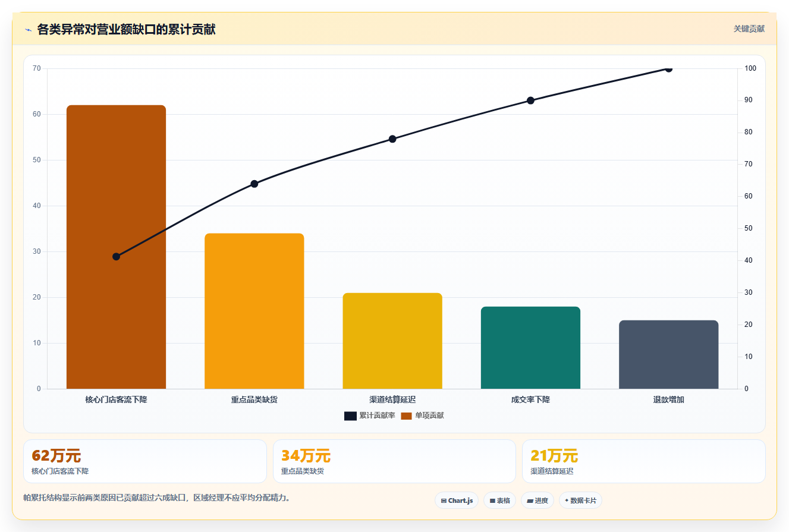
Task: Click the 成交率下降 x-axis label
Action: pos(530,399)
